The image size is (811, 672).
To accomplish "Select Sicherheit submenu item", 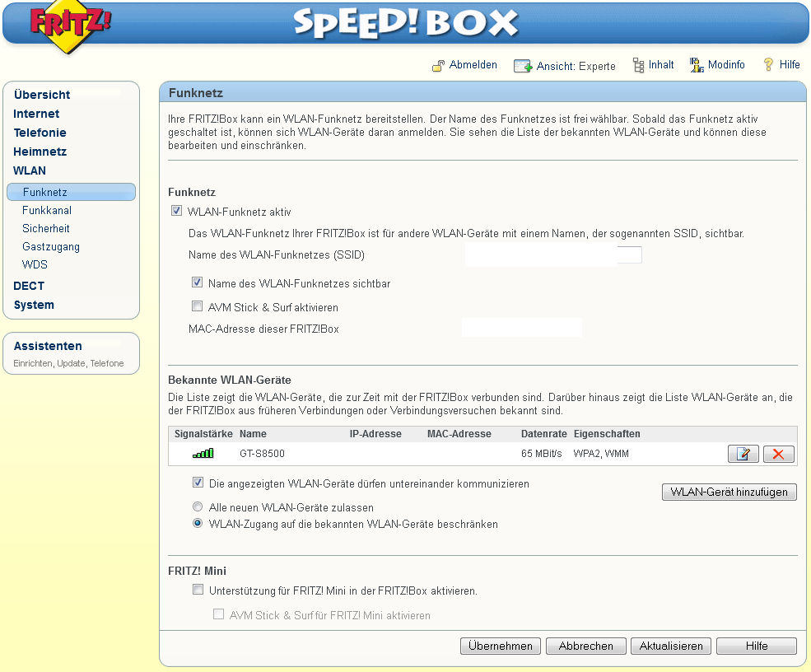I will (45, 229).
